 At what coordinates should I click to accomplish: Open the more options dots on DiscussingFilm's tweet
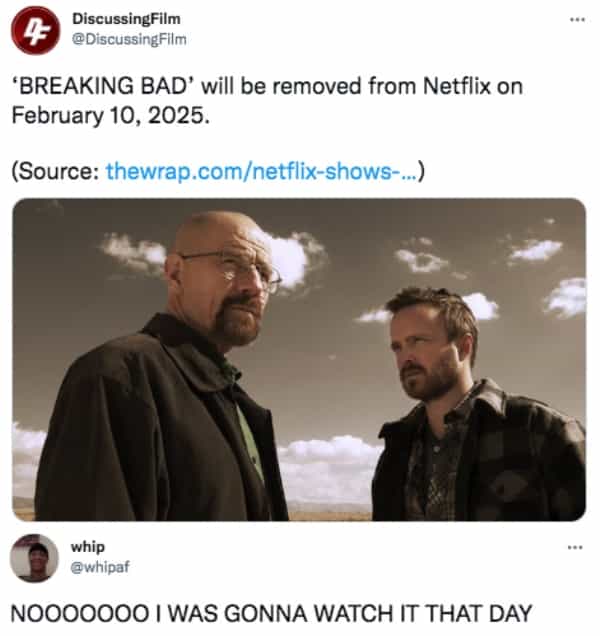coord(577,19)
